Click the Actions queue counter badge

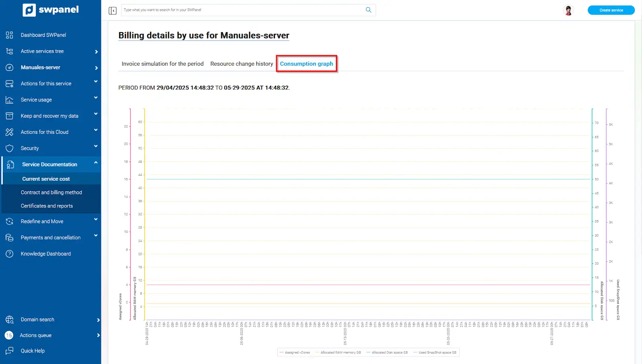point(9,336)
